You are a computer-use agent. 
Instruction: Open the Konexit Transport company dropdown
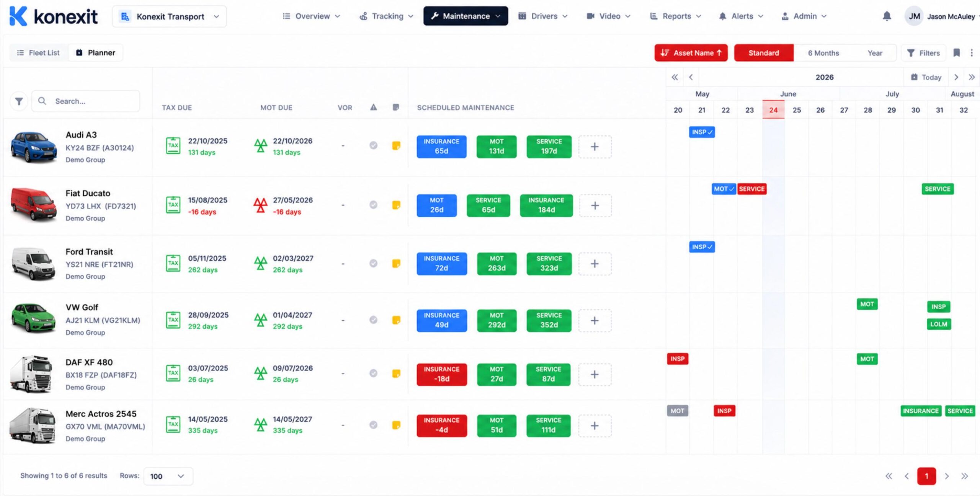tap(169, 16)
